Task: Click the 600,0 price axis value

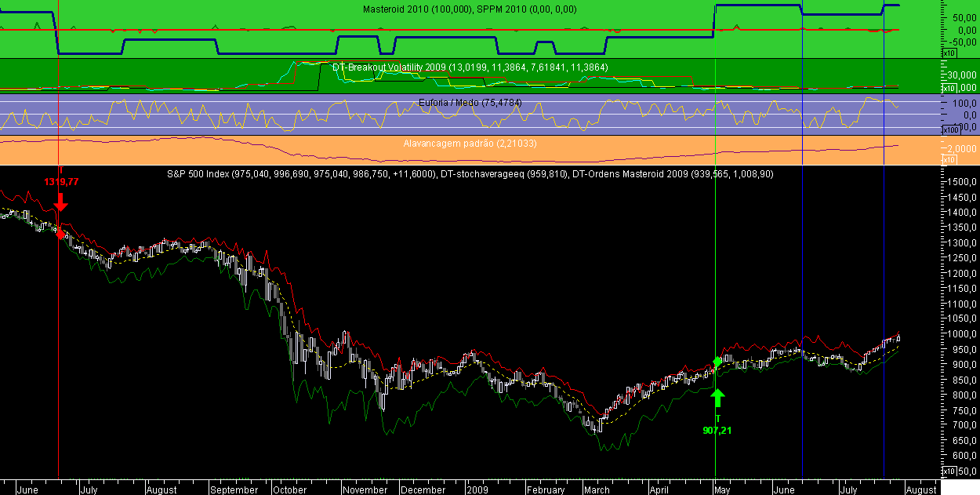Action: 964,456
